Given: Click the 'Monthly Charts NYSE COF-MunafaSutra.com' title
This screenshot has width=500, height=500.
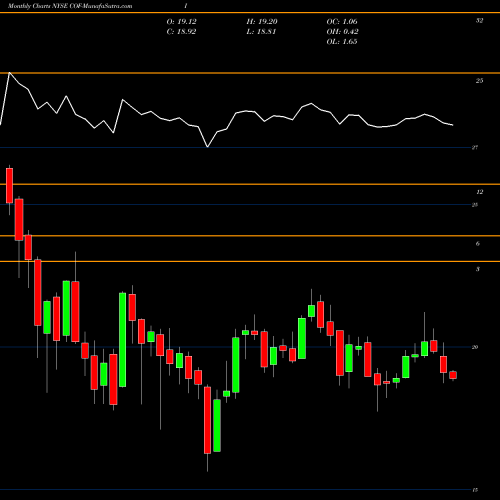Looking at the screenshot, I should coord(70,6).
